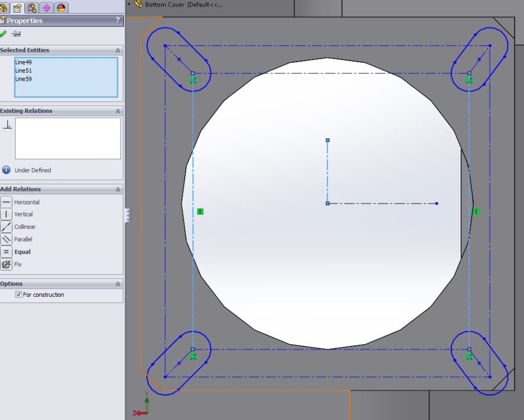The width and height of the screenshot is (524, 420).
Task: Click the Collinear relation label
Action: [x=25, y=227]
